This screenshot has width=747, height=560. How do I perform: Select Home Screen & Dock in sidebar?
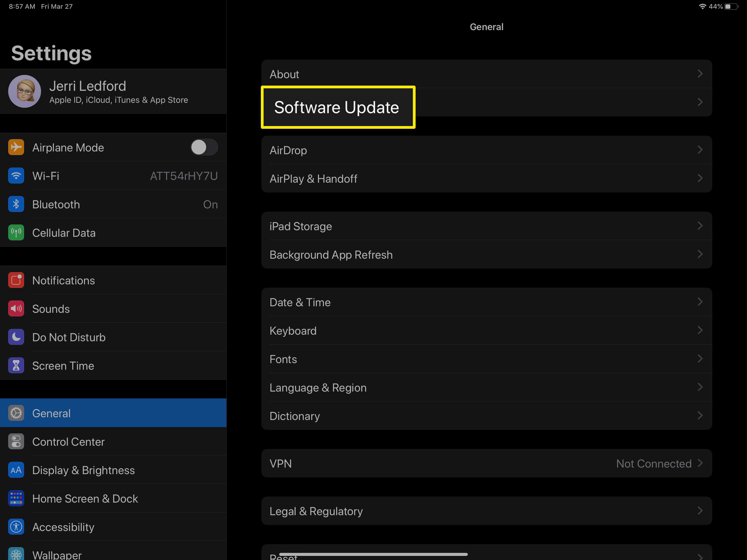coord(113,498)
